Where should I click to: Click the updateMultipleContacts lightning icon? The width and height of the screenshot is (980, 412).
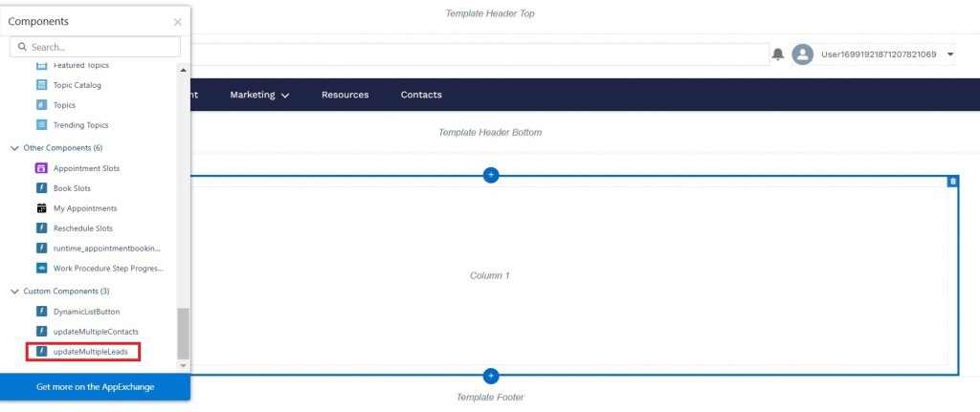[42, 331]
